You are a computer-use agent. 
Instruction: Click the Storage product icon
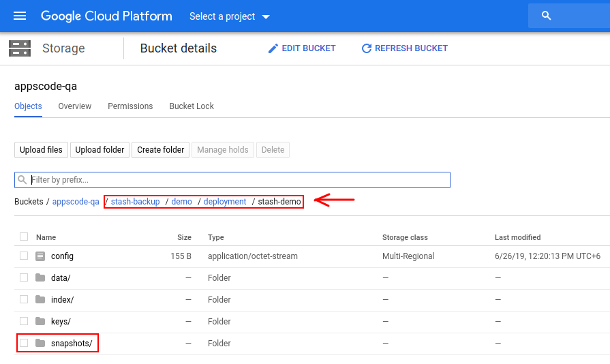20,48
